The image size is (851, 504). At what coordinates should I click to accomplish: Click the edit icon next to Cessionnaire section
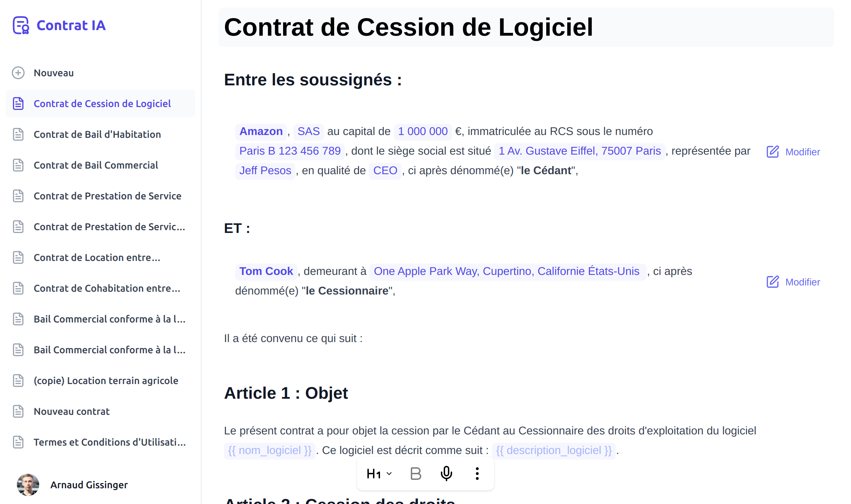(773, 282)
